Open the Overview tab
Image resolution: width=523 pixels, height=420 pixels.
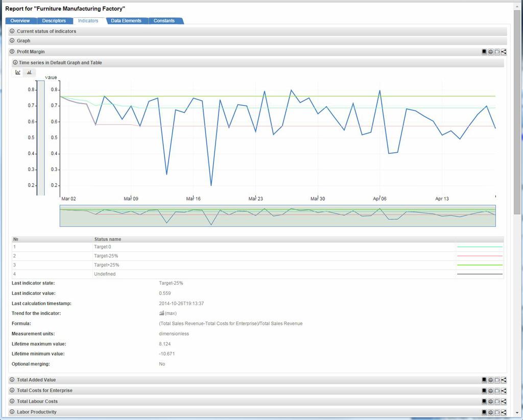coord(20,21)
